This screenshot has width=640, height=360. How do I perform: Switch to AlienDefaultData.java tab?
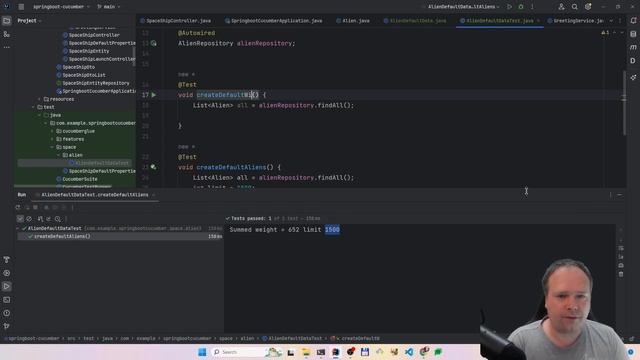415,20
